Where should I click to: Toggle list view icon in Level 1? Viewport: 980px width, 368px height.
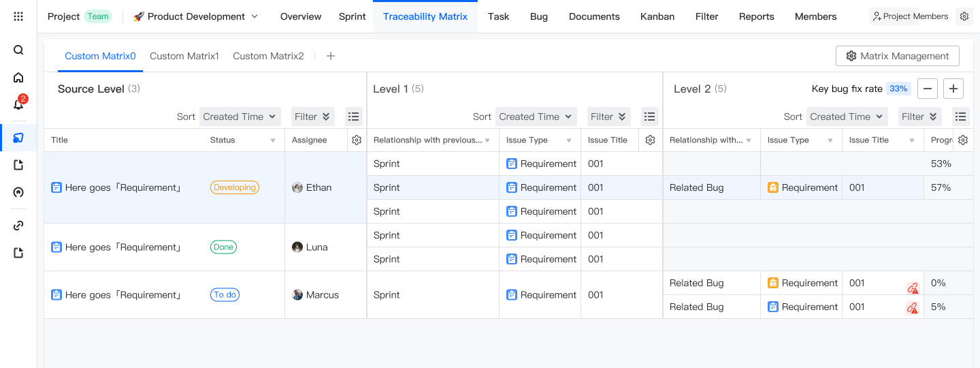[650, 117]
